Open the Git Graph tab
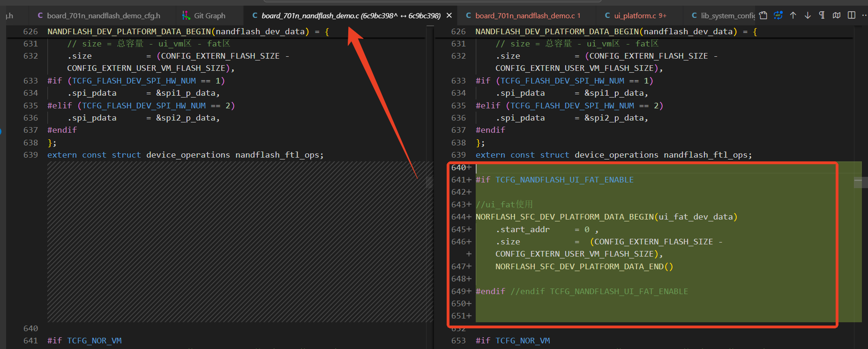The image size is (868, 349). (204, 15)
